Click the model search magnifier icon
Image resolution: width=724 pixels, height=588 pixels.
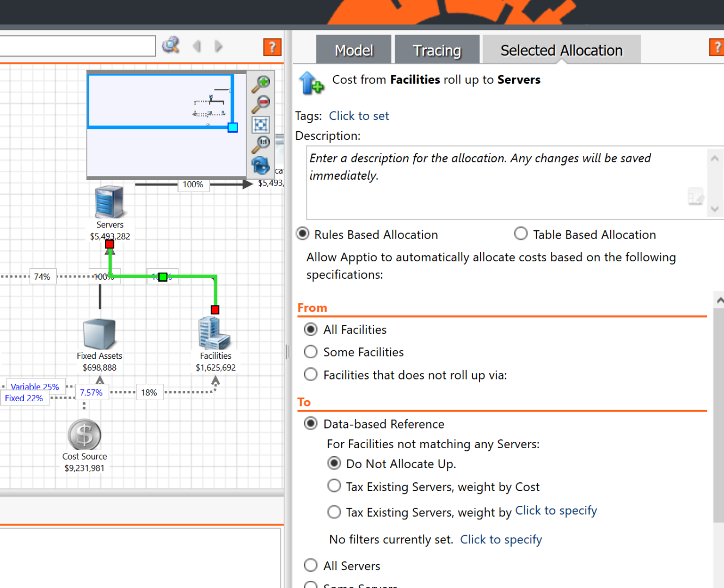[171, 45]
